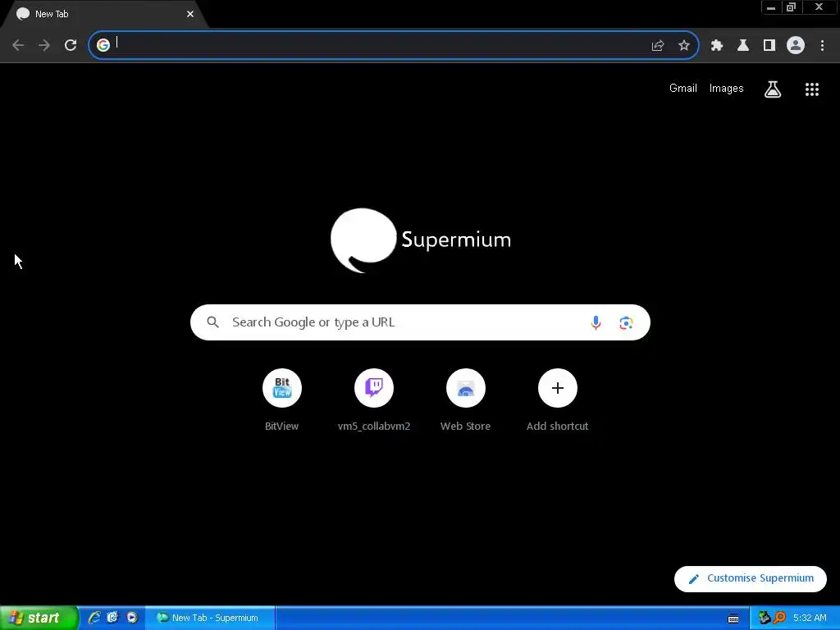The width and height of the screenshot is (840, 630).
Task: Open the three-dot browser menu
Action: (x=822, y=46)
